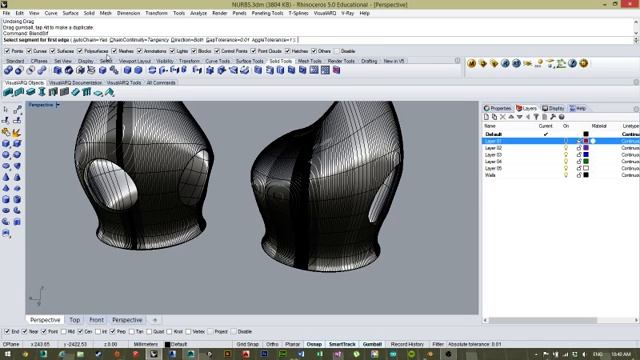Change Layer 04 green color swatch
640x360 pixels.
(586, 162)
